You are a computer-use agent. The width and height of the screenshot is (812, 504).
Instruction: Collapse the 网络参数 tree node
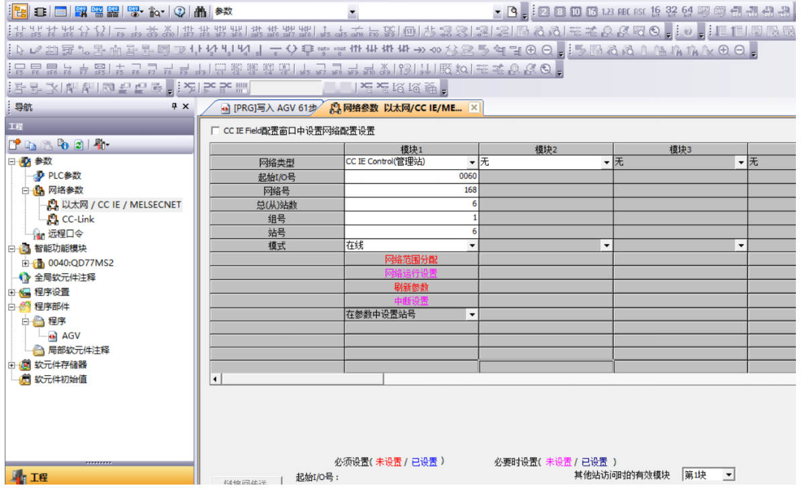coord(26,191)
